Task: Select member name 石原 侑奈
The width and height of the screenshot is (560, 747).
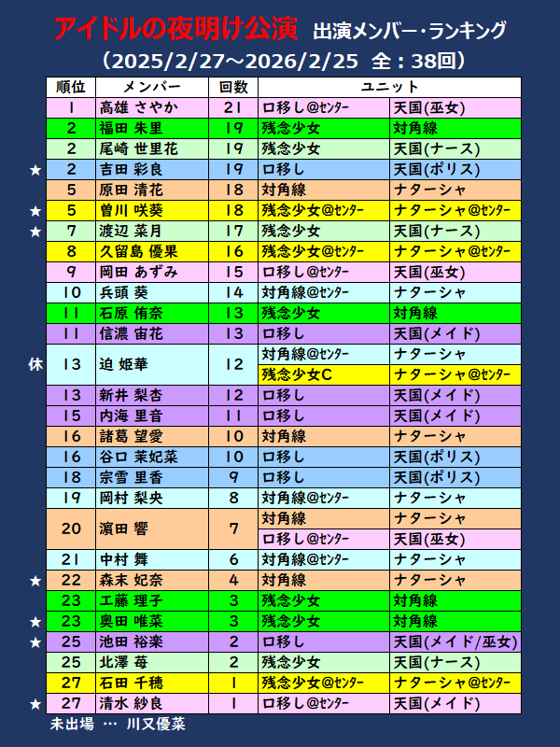Action: [x=131, y=313]
